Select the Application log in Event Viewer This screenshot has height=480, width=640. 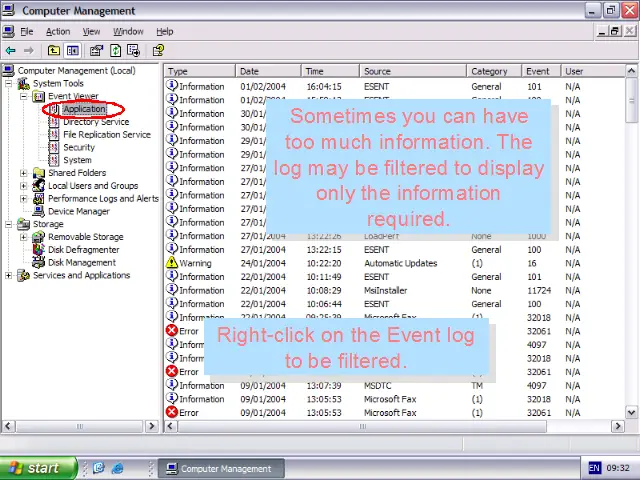(84, 109)
